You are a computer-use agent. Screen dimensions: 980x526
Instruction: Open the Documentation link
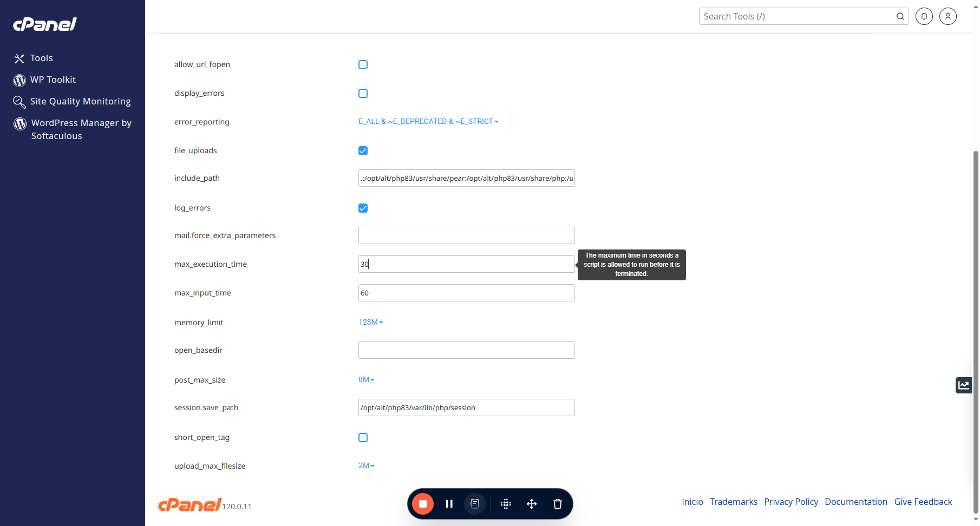coord(856,502)
